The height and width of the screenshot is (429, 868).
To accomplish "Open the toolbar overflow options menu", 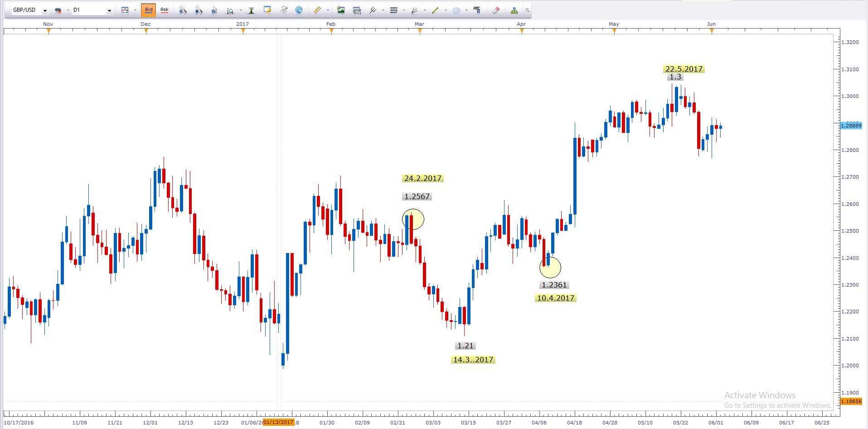I will (527, 10).
